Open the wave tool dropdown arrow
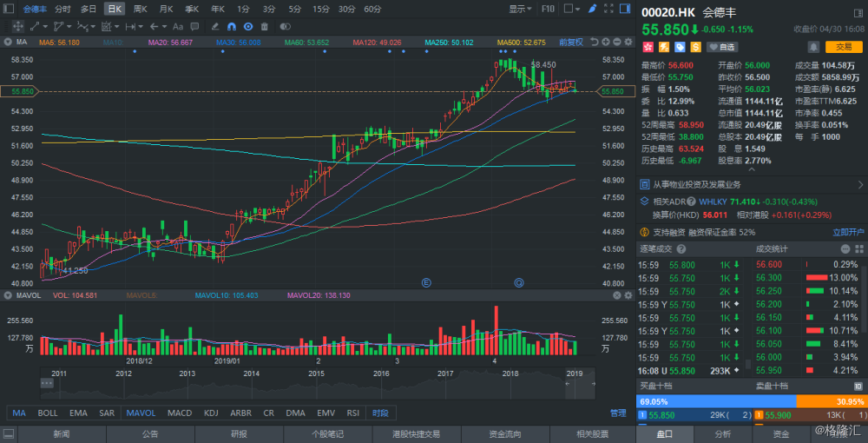This screenshot has height=443, width=868. 93,26
